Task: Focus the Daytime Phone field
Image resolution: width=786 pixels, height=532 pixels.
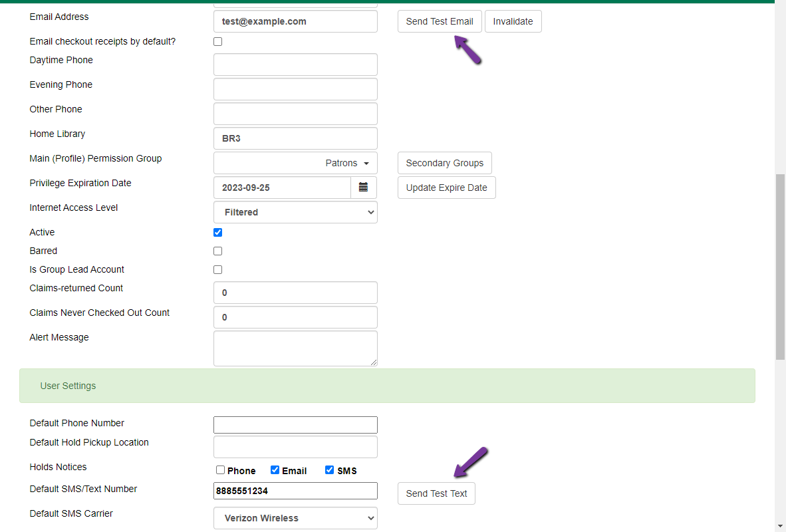Action: tap(295, 65)
